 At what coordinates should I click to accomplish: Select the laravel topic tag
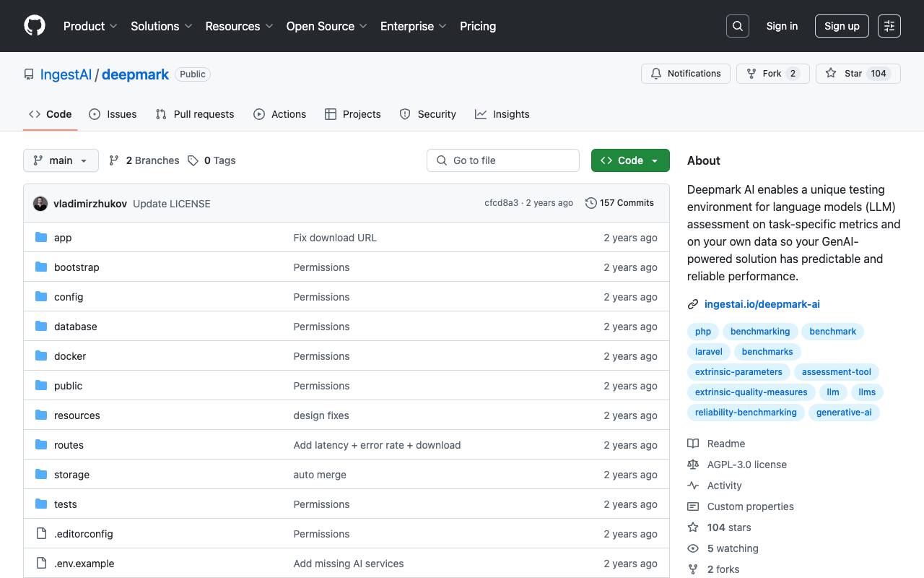(709, 352)
